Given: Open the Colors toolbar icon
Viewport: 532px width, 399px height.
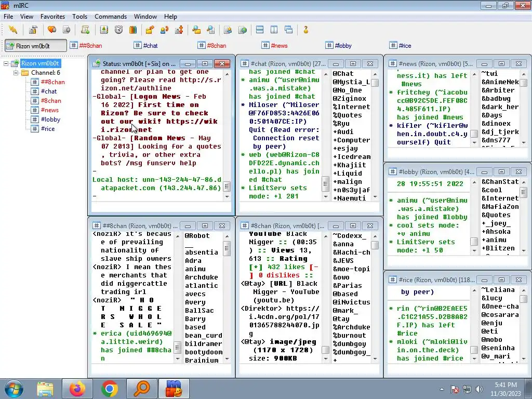Looking at the screenshot, I should (x=133, y=30).
